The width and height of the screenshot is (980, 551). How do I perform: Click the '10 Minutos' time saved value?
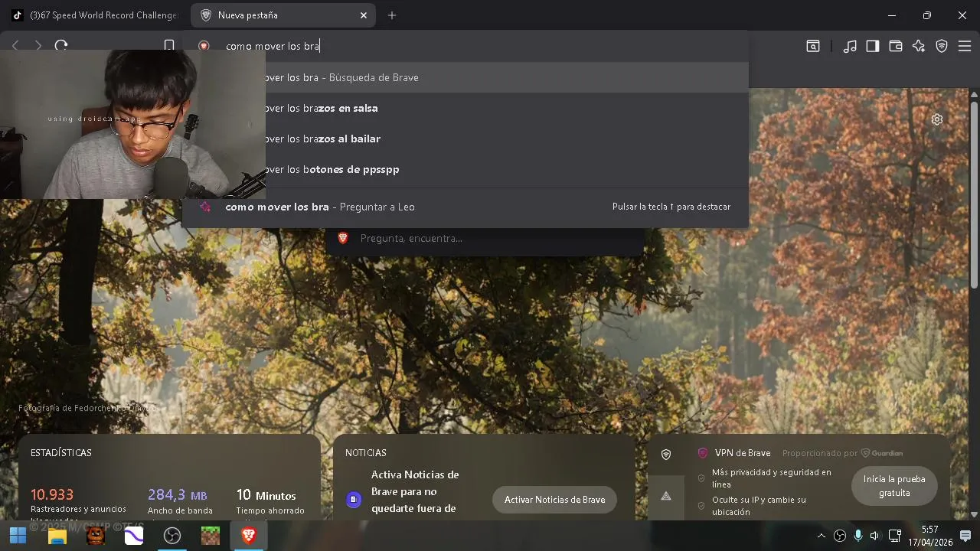pyautogui.click(x=266, y=495)
